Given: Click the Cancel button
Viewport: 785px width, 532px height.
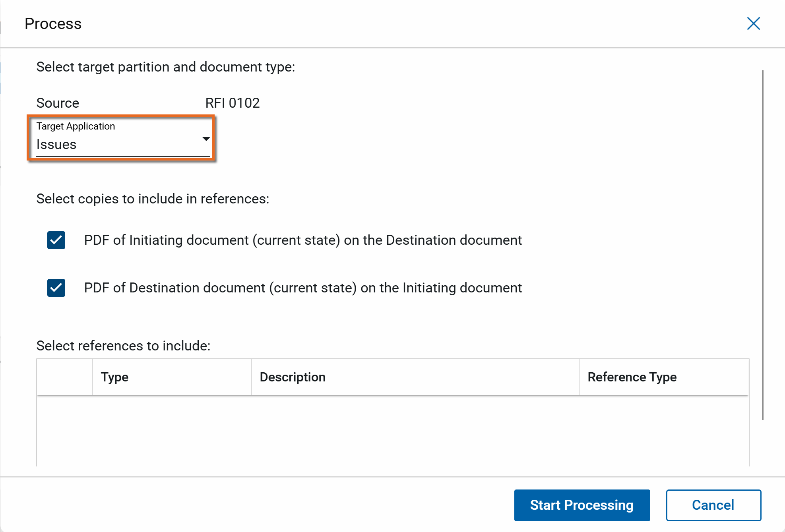Looking at the screenshot, I should pos(713,505).
